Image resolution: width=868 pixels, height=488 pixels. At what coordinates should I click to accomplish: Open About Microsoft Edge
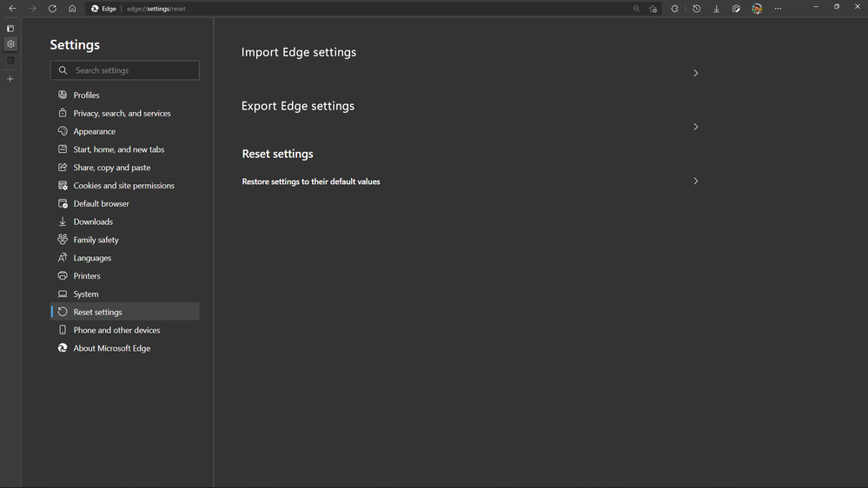[x=124, y=348]
